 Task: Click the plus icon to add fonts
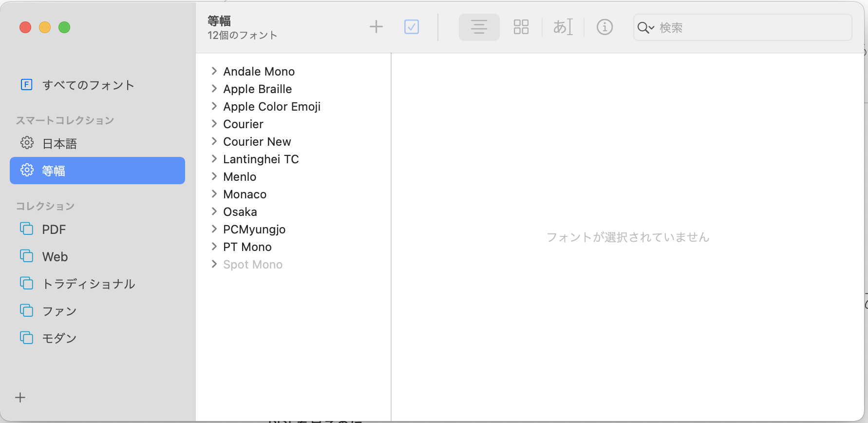[376, 27]
